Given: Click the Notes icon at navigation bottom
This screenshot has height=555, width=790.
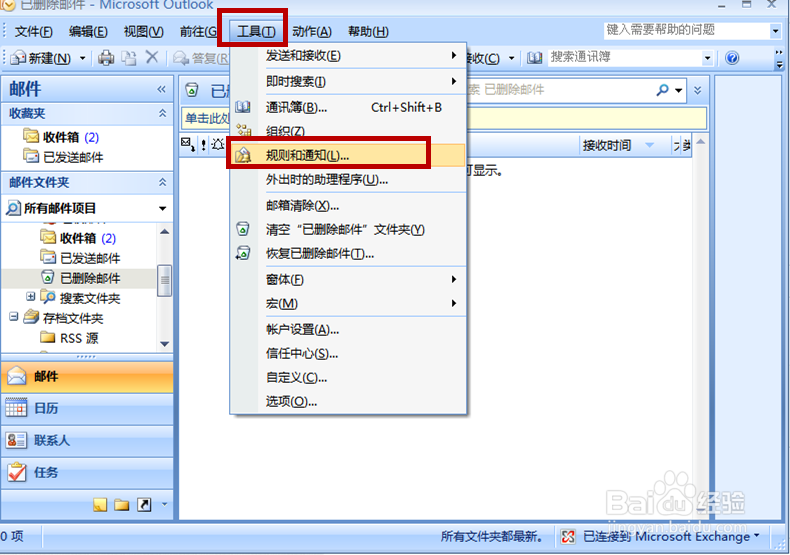Looking at the screenshot, I should pos(100,504).
